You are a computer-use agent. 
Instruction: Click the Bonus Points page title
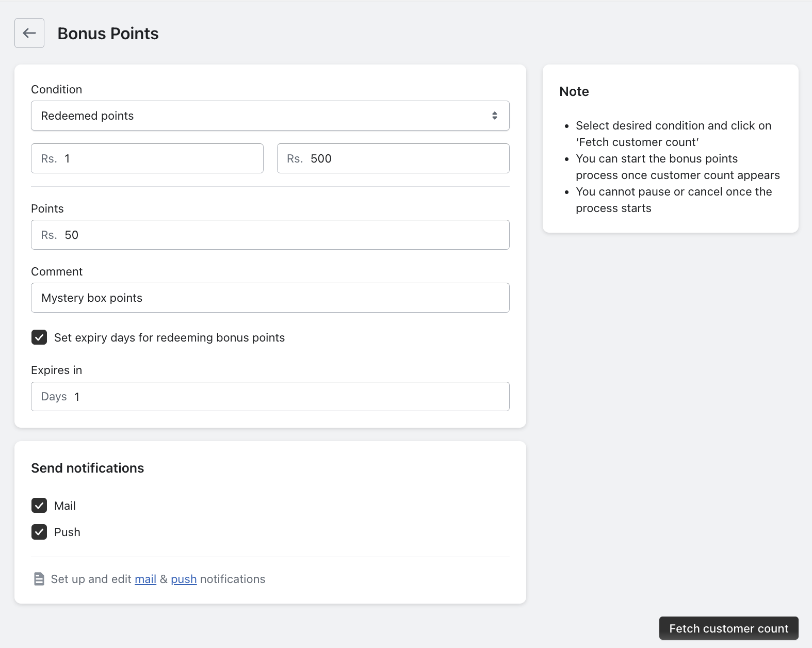pos(108,34)
